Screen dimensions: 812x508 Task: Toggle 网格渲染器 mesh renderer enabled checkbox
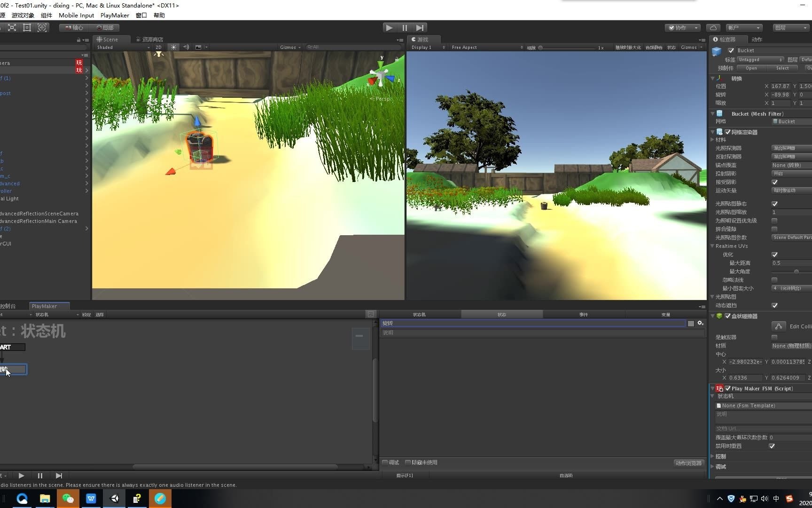tap(727, 132)
